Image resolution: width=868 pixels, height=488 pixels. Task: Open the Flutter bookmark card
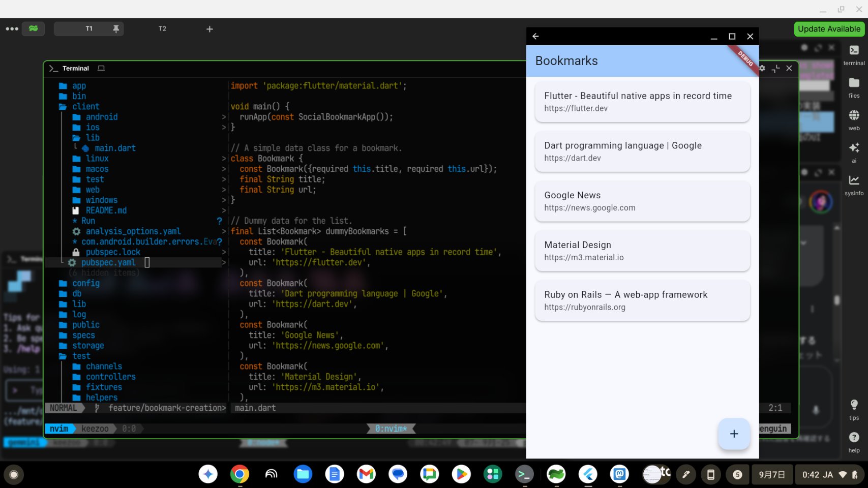point(642,102)
